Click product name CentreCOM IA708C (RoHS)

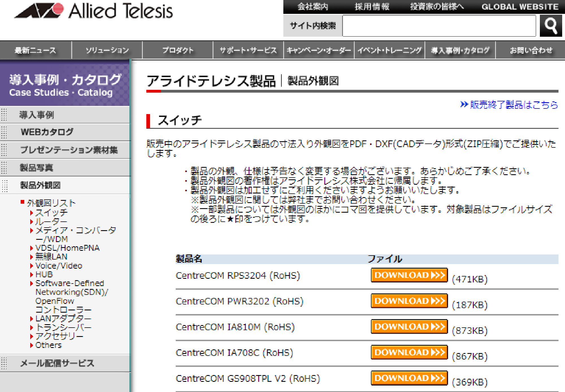[x=234, y=352]
